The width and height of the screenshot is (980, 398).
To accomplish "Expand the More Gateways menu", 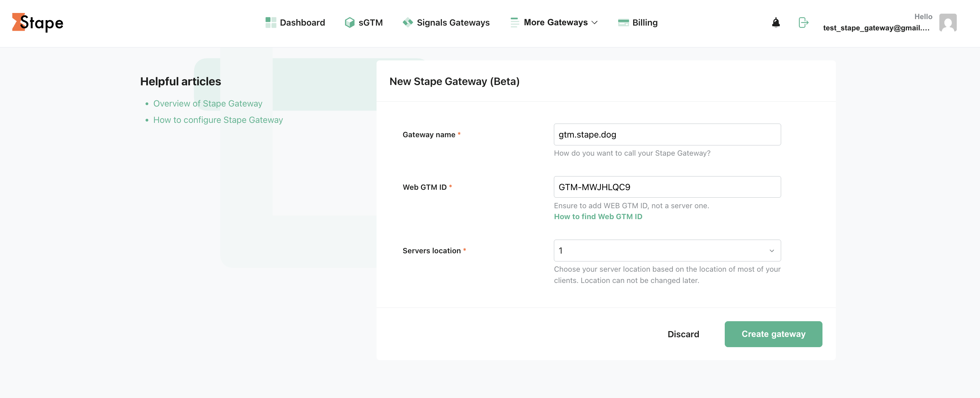I will coord(554,23).
